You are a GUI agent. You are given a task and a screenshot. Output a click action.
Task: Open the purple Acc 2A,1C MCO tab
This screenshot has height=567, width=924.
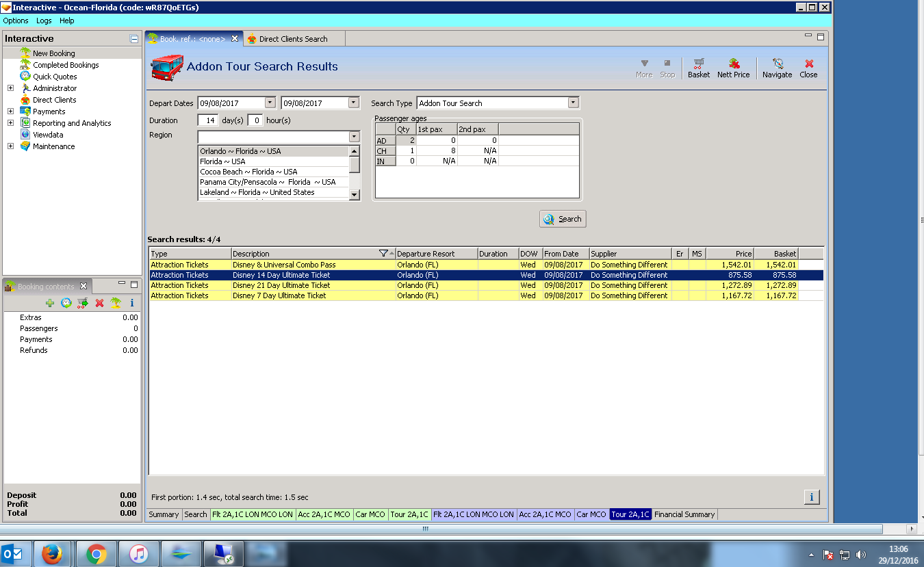point(545,514)
